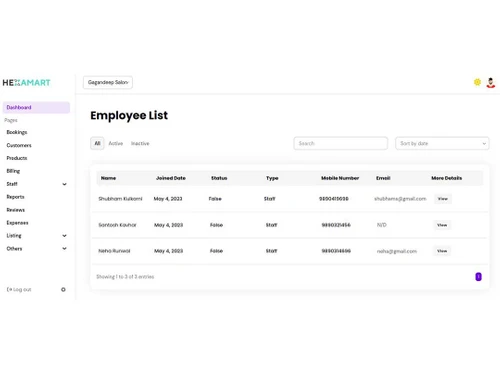Click the Status column header
This screenshot has height=375, width=500.
pos(219,178)
